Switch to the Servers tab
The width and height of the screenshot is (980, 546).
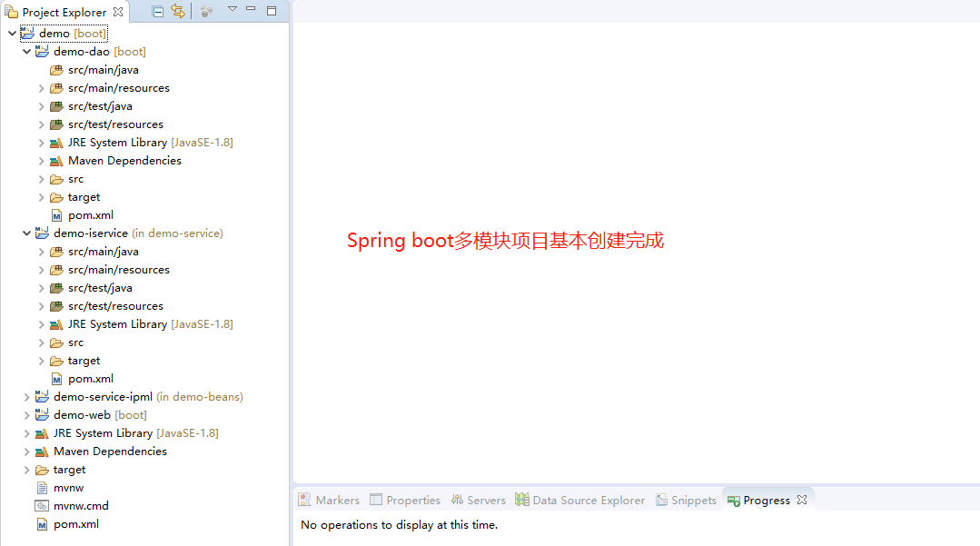pyautogui.click(x=478, y=500)
